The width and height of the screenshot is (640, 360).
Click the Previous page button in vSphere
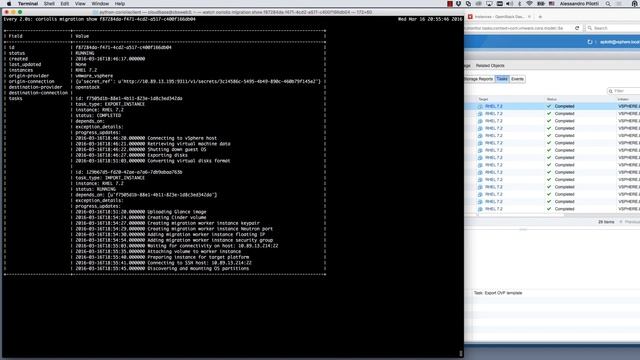[x=630, y=222]
